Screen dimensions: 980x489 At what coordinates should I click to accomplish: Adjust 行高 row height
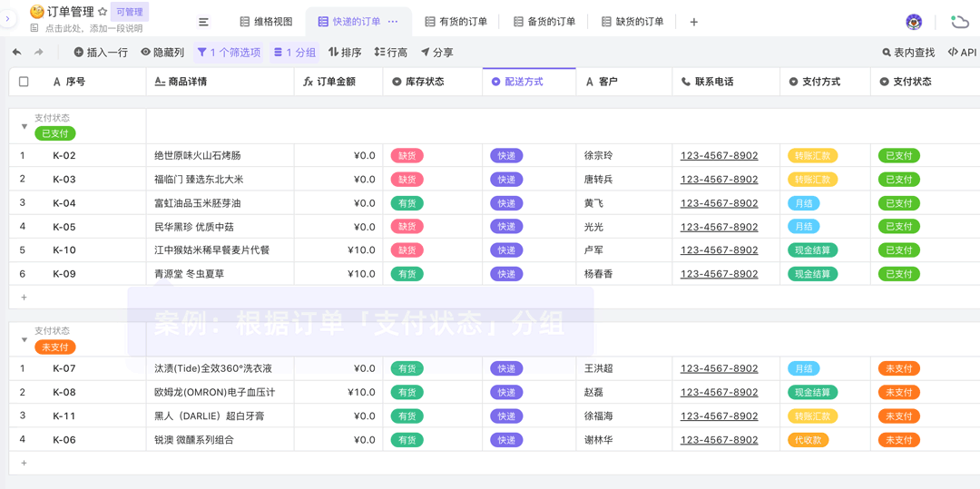pyautogui.click(x=390, y=53)
